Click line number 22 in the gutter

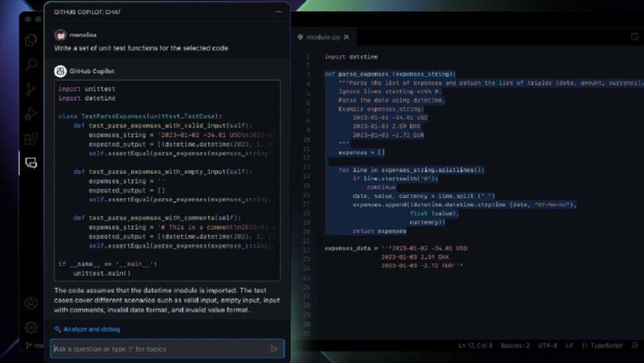pyautogui.click(x=306, y=250)
